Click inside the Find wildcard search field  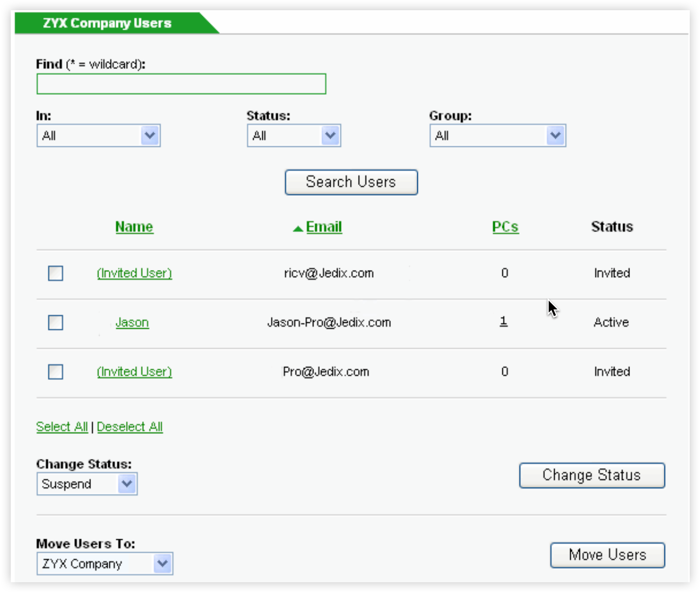point(181,84)
